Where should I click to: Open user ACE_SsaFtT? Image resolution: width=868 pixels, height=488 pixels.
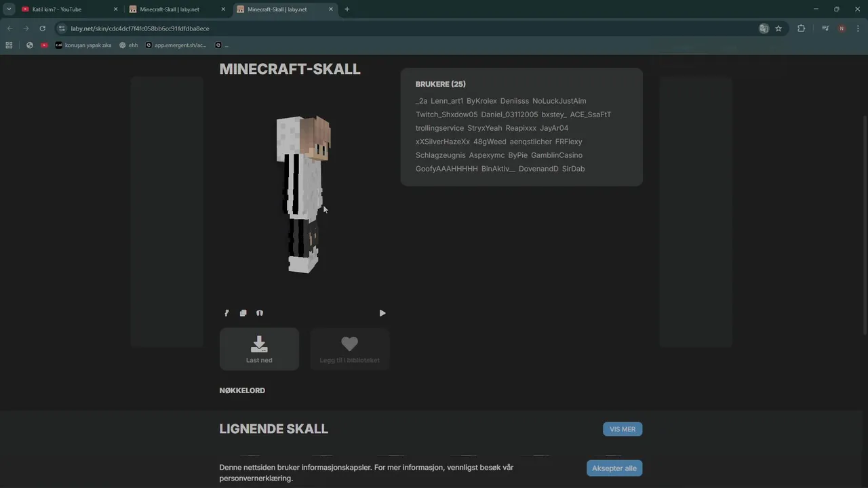pos(591,115)
